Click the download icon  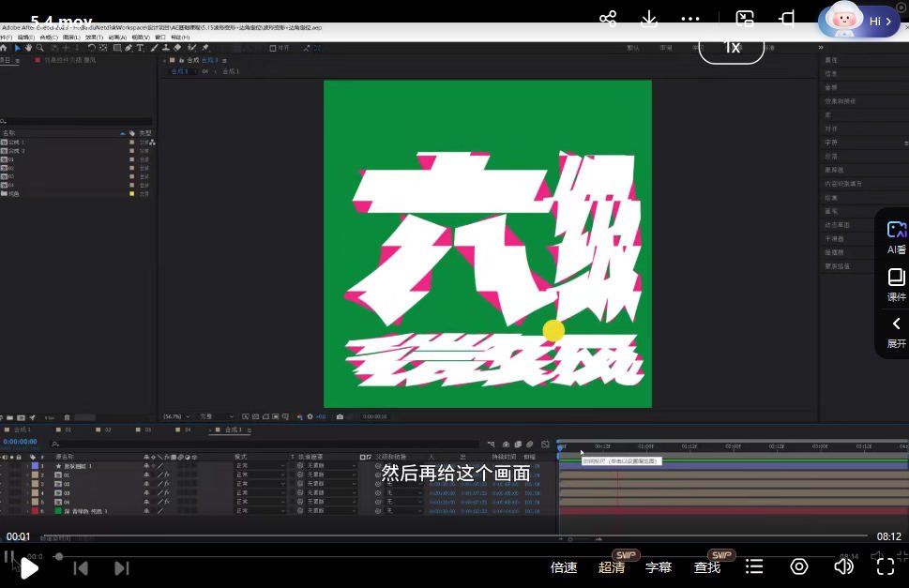(649, 19)
